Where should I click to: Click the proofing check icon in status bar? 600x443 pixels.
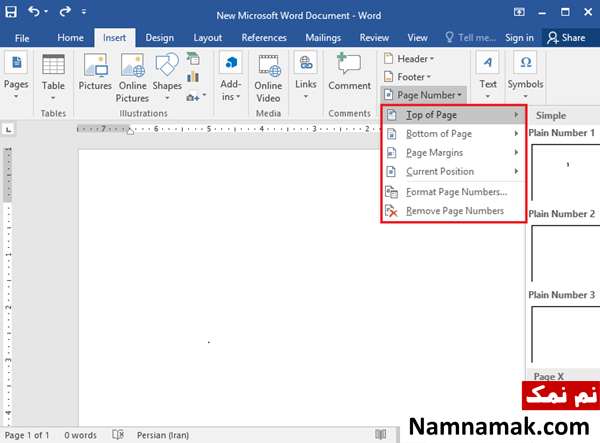coord(118,435)
